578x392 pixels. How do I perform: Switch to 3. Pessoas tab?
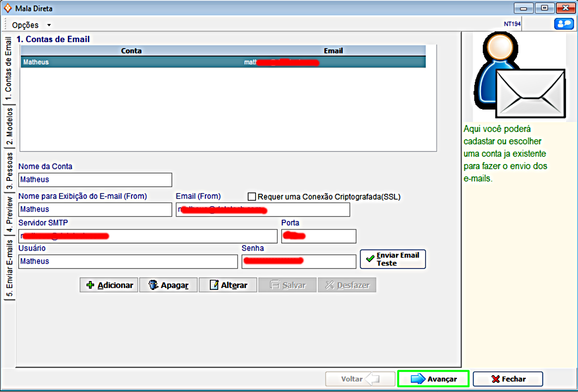(x=9, y=171)
